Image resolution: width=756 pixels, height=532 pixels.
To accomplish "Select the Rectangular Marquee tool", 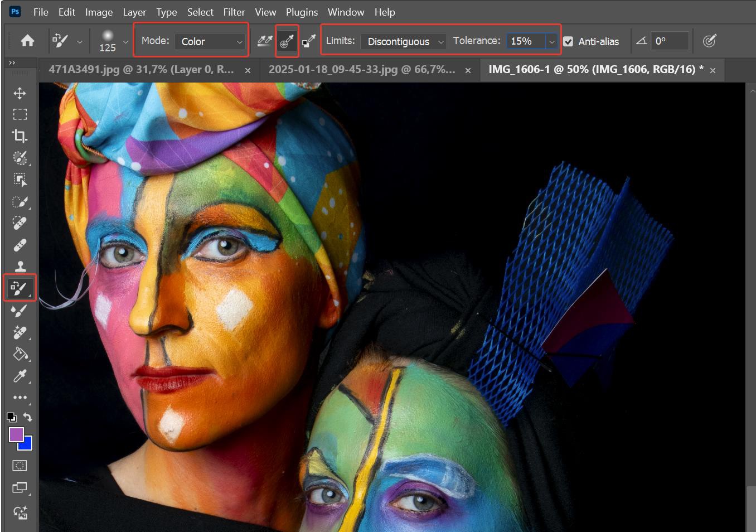I will [20, 114].
